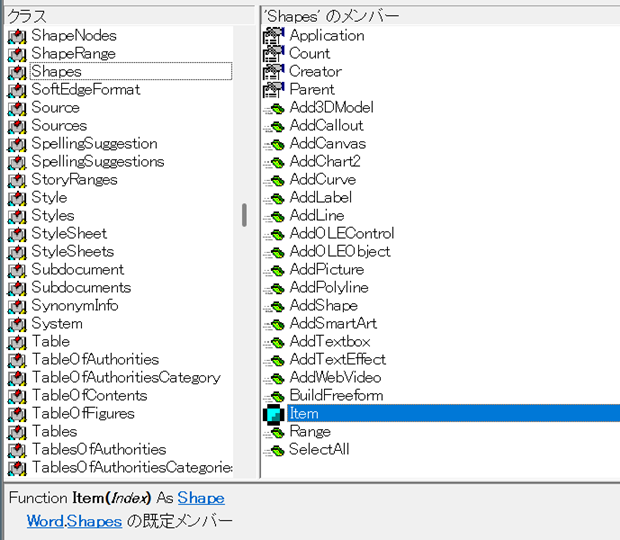Click the property icon next to Parent
This screenshot has width=620, height=540.
[x=274, y=90]
